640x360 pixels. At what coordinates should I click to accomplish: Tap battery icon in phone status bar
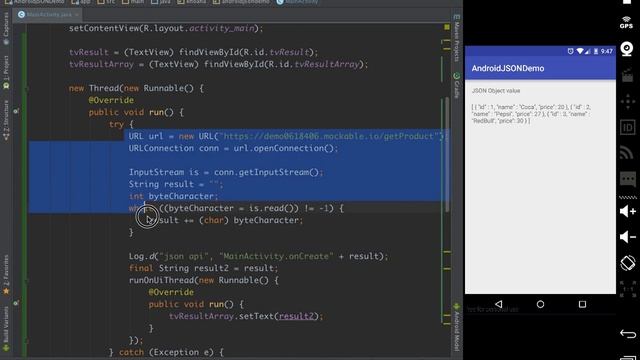[596, 51]
